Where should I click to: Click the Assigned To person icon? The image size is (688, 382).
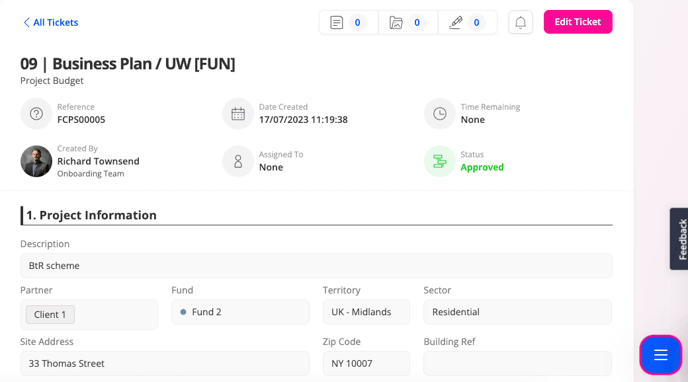(x=238, y=161)
